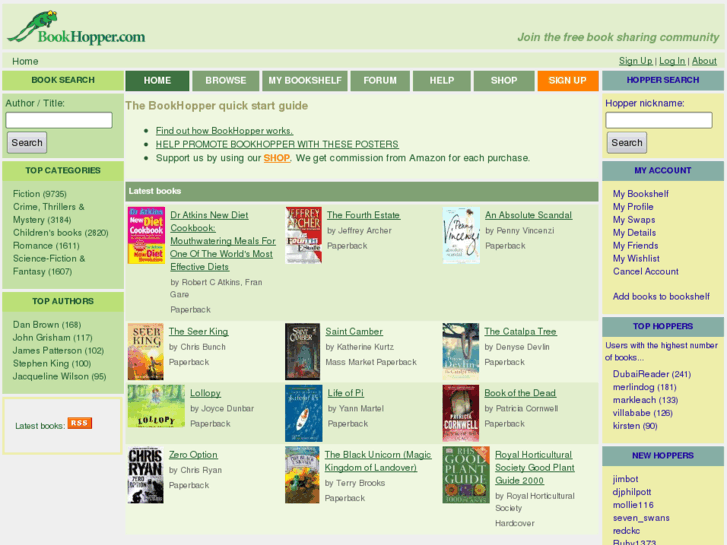Select author John Grisham (117)

click(52, 338)
